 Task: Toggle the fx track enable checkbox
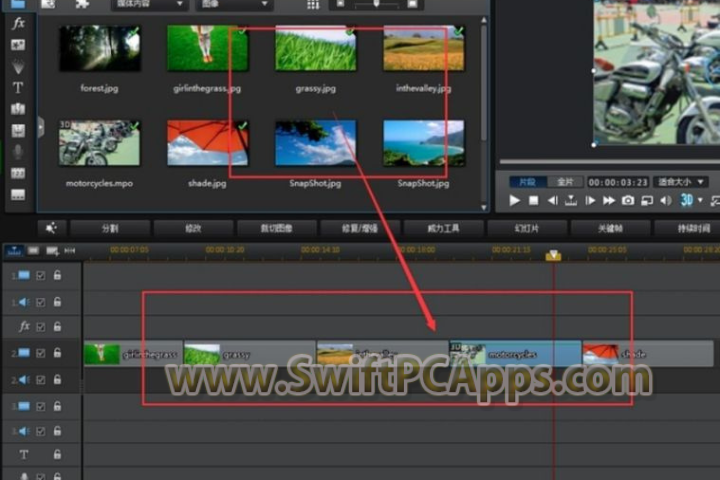click(41, 326)
